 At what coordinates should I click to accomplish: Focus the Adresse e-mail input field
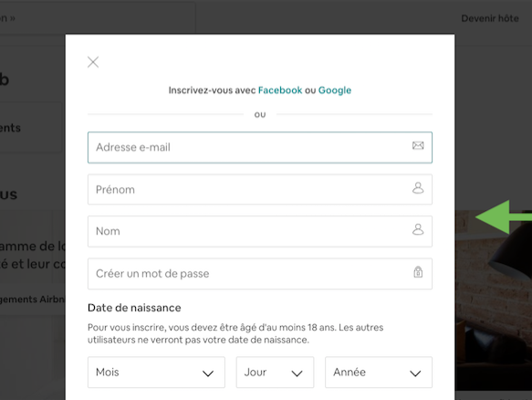pos(260,147)
